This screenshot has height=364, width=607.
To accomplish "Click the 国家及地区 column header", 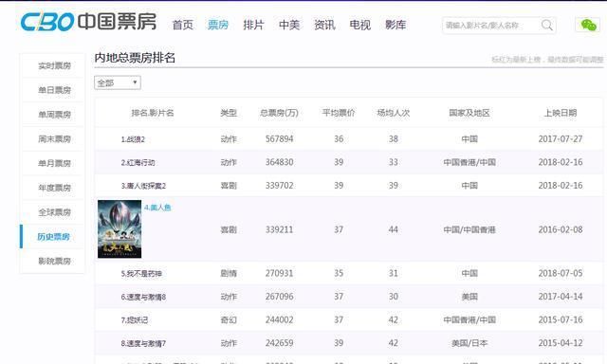I will [469, 113].
